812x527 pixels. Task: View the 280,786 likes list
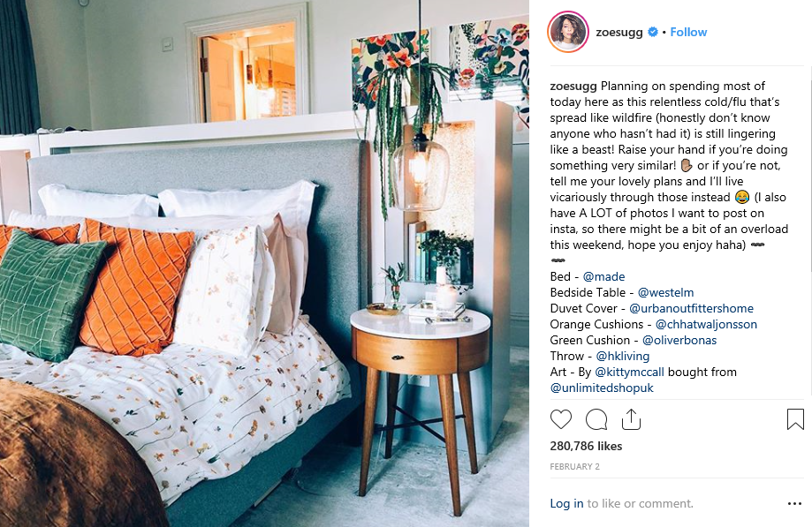click(586, 447)
